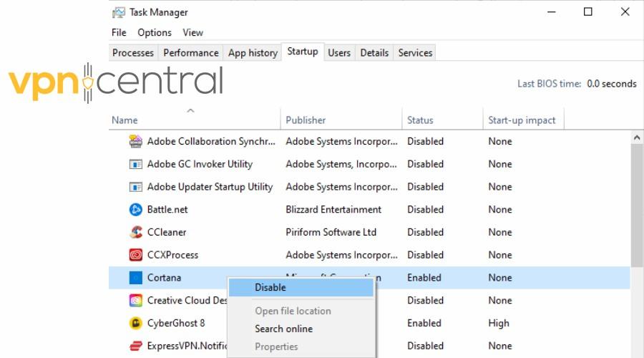Click the Creative Cloud Desktop icon

point(135,301)
